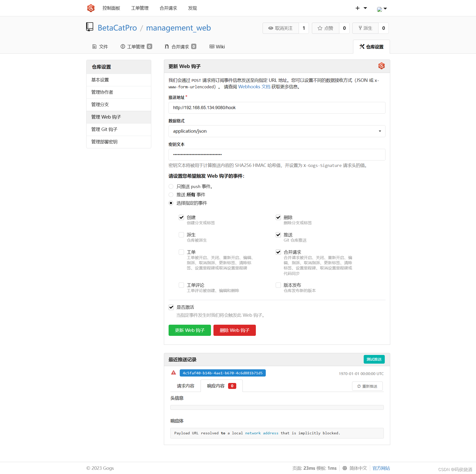Screen dimensions: 476x474
Task: Click the Gogs logo in the navbar
Action: pyautogui.click(x=91, y=8)
